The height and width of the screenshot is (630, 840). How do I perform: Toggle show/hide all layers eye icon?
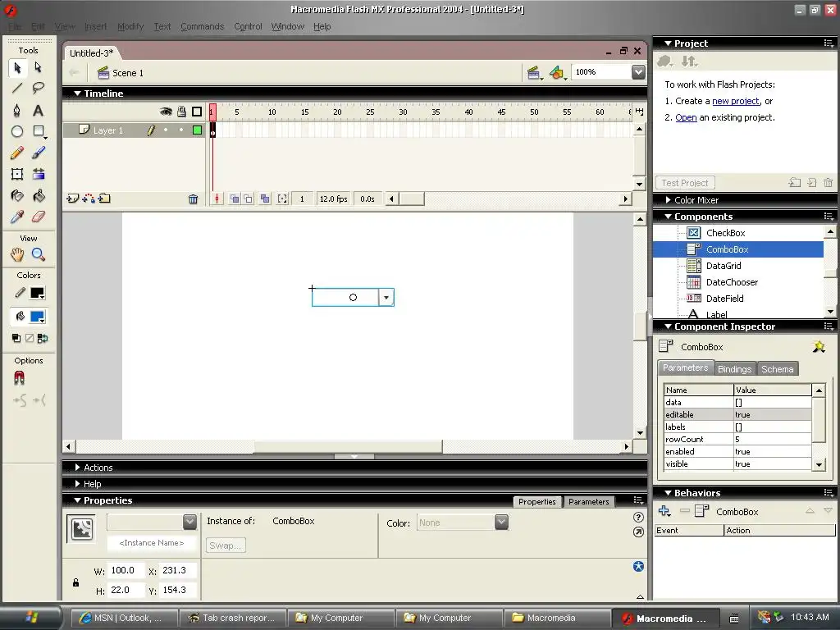pos(166,112)
